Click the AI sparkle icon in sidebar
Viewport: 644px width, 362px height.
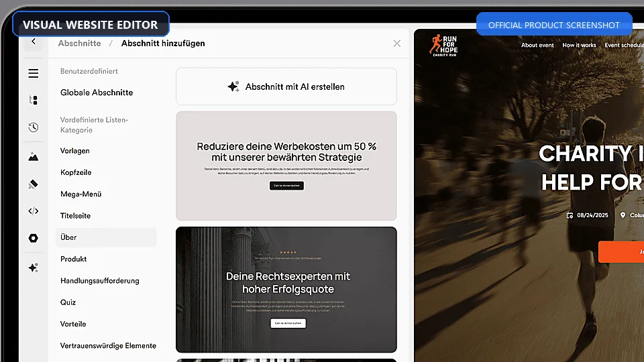[x=34, y=267]
